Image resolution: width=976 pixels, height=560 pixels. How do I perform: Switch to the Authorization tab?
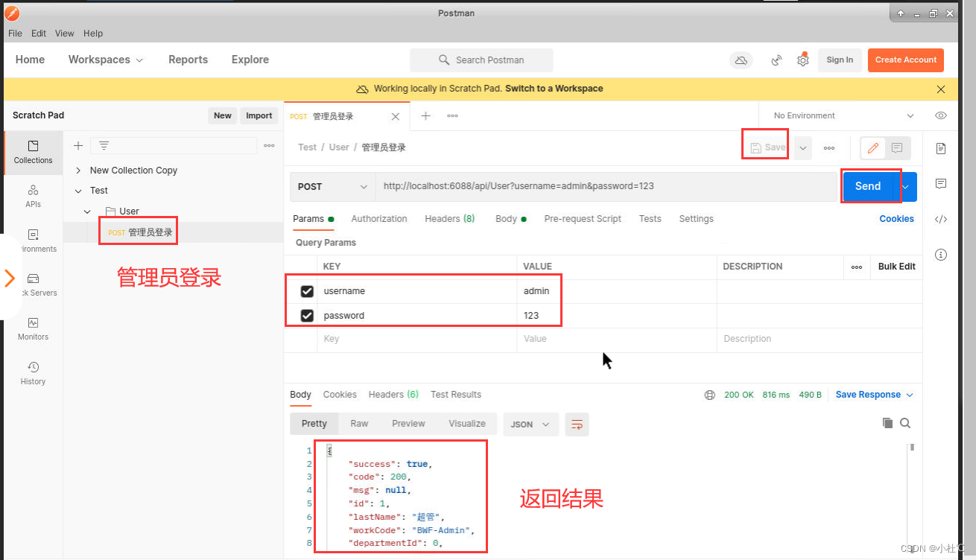[x=379, y=219]
